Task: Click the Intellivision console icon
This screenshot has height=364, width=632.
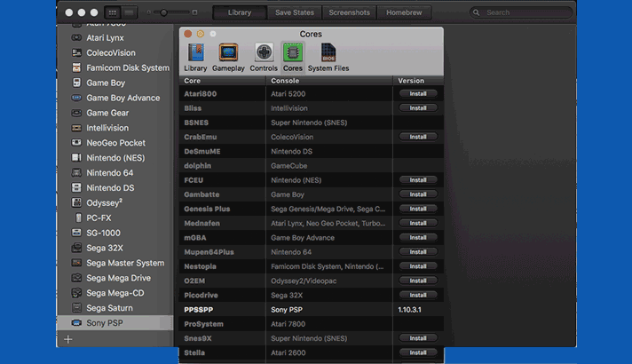Action: point(76,128)
